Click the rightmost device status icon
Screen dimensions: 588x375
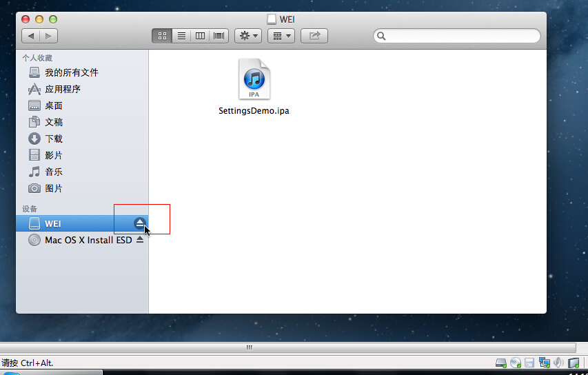click(574, 363)
